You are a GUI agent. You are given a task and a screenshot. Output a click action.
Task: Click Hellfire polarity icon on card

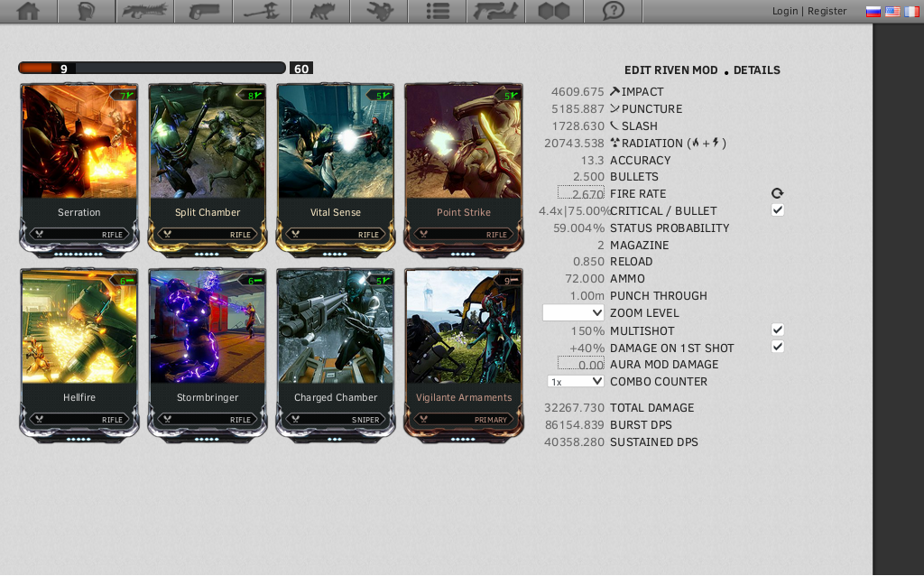(x=128, y=281)
